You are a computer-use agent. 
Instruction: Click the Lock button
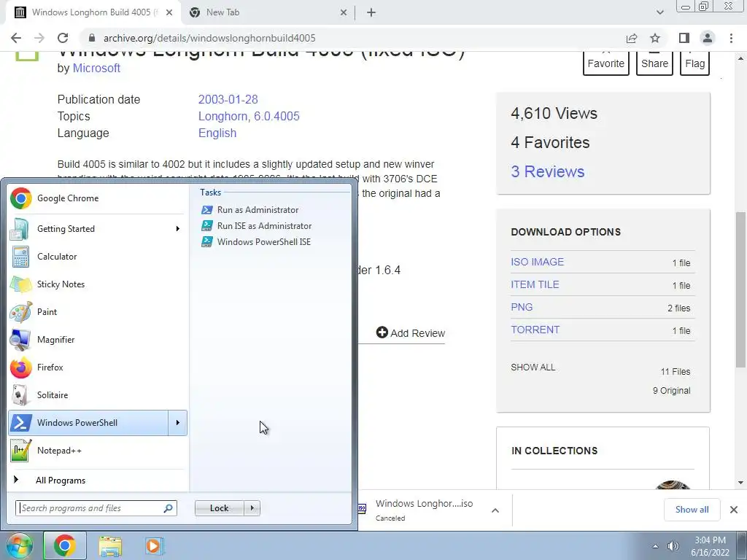[x=219, y=508]
